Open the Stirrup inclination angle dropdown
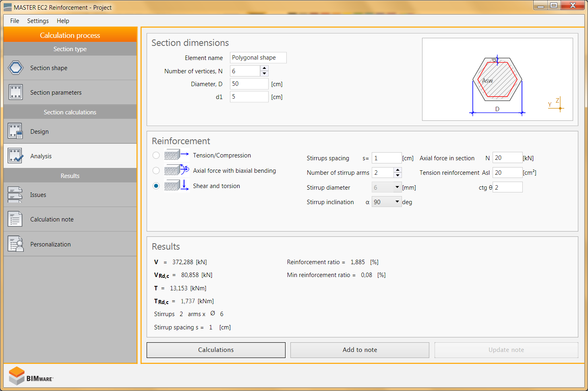The image size is (588, 391). (x=397, y=202)
